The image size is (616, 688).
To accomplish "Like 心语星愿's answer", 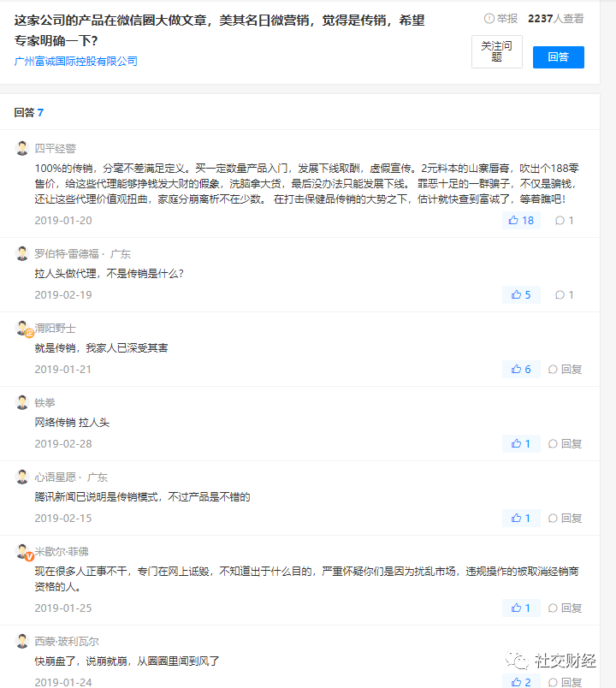I will 521,519.
